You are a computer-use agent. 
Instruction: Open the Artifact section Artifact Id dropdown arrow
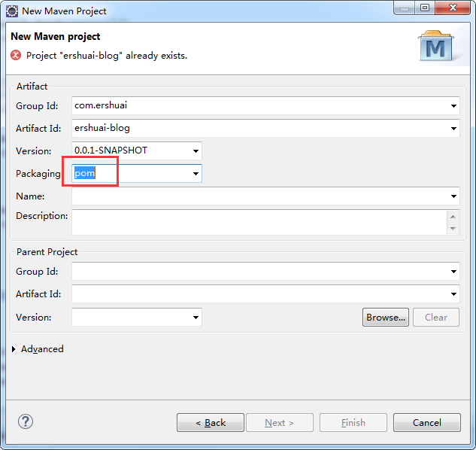pos(453,128)
